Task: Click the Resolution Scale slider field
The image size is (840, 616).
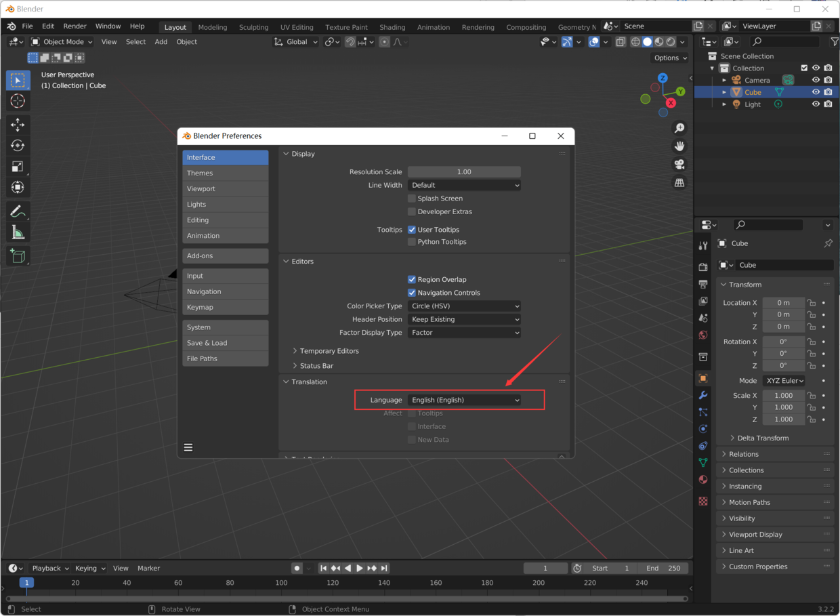Action: (x=464, y=172)
